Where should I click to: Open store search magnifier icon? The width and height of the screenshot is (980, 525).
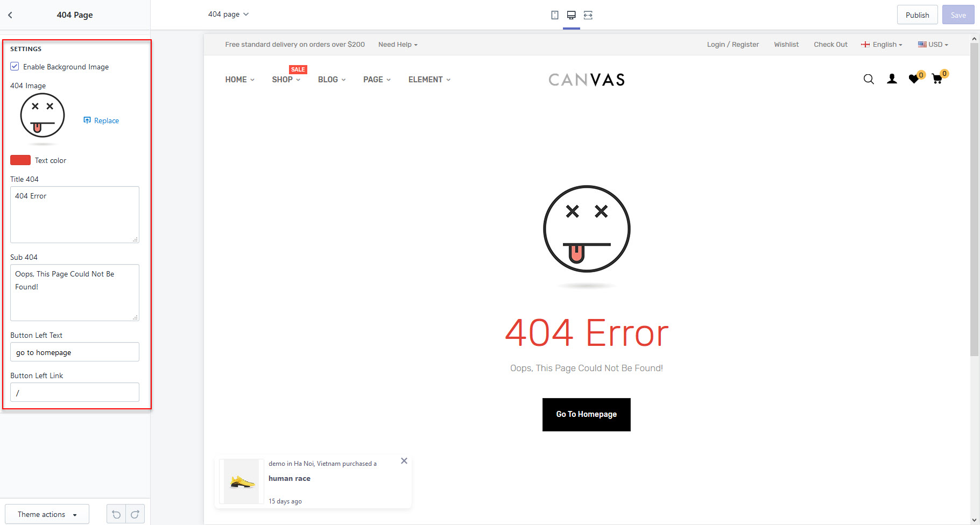[869, 79]
